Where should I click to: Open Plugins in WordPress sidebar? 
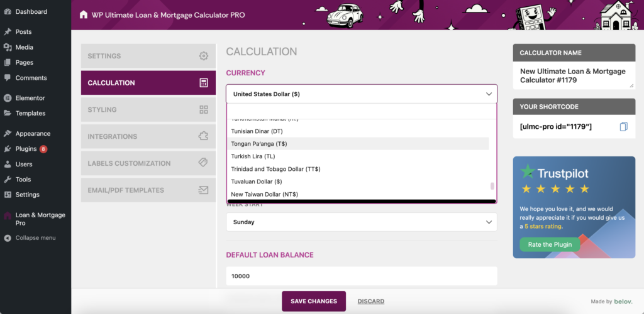coord(26,149)
